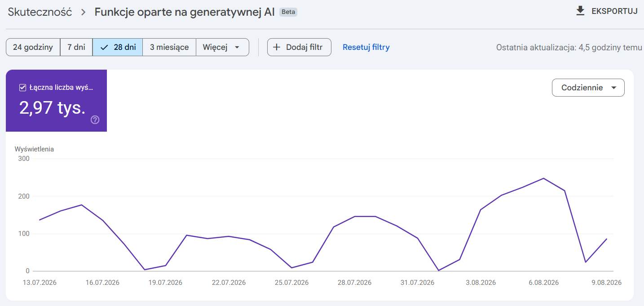Click the help question mark icon
This screenshot has height=306, width=644.
pyautogui.click(x=95, y=120)
